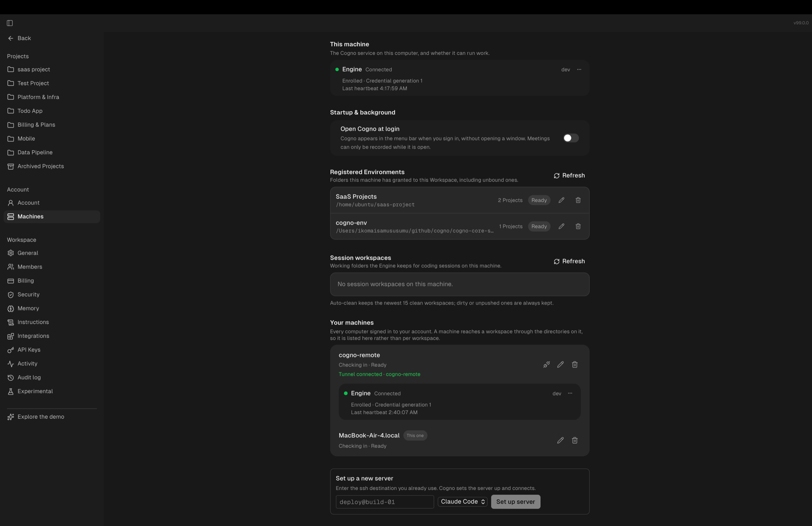Delete the SaaS Projects environment
This screenshot has height=526, width=812.
[x=578, y=200]
